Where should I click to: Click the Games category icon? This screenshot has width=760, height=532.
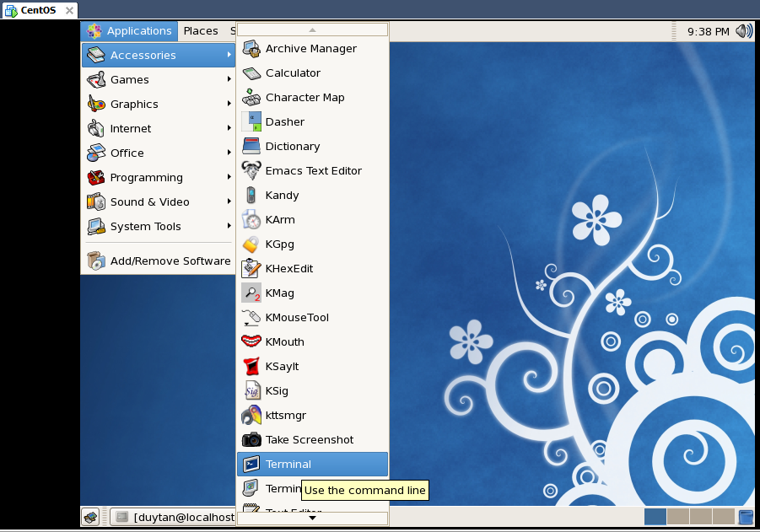(x=96, y=79)
